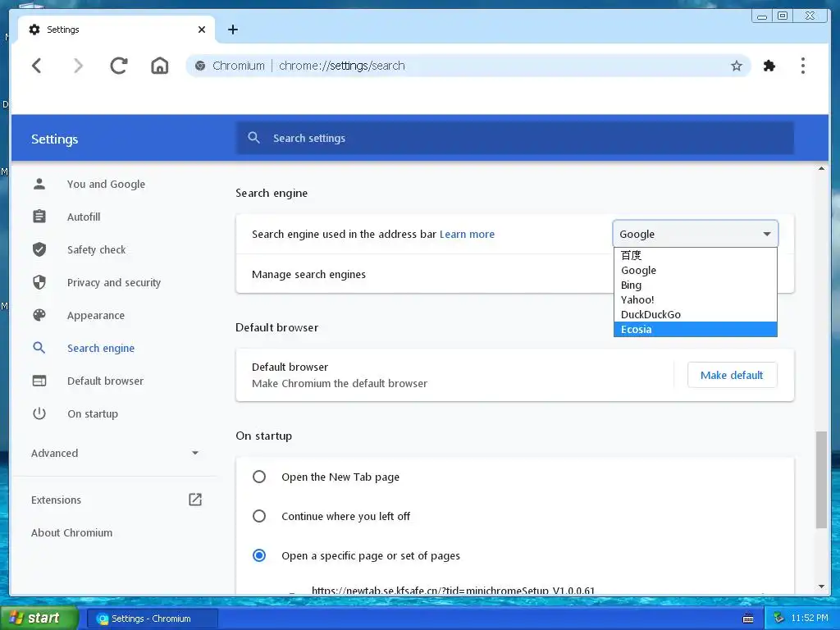Click the page vertical scrollbar thumb

(x=821, y=479)
